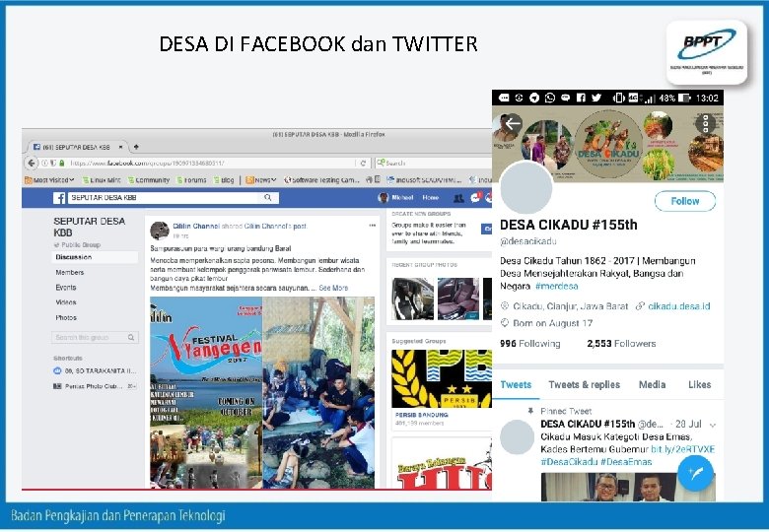The height and width of the screenshot is (532, 769).
Task: Open the group sitting photo in post
Action: click(x=318, y=392)
